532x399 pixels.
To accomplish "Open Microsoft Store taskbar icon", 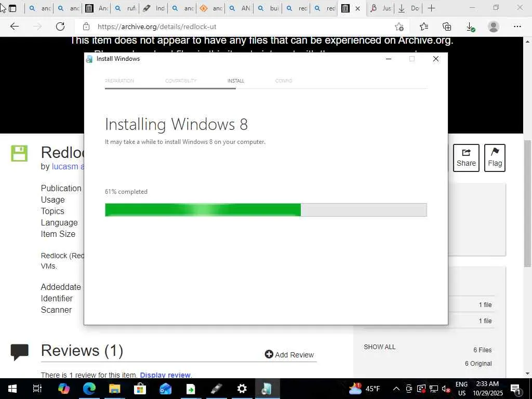I will pos(140,389).
